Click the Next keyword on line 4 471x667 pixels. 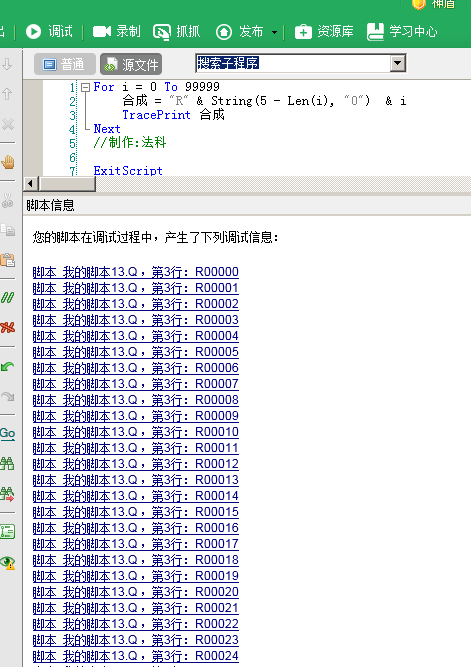[107, 128]
